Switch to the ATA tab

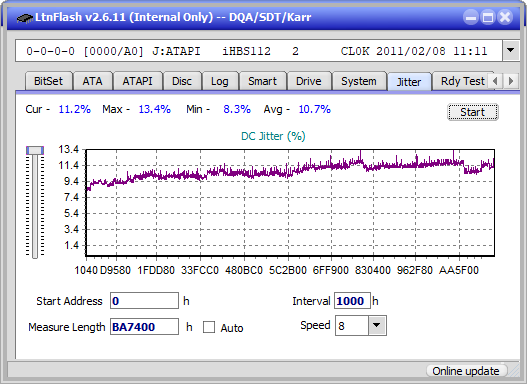[x=92, y=81]
